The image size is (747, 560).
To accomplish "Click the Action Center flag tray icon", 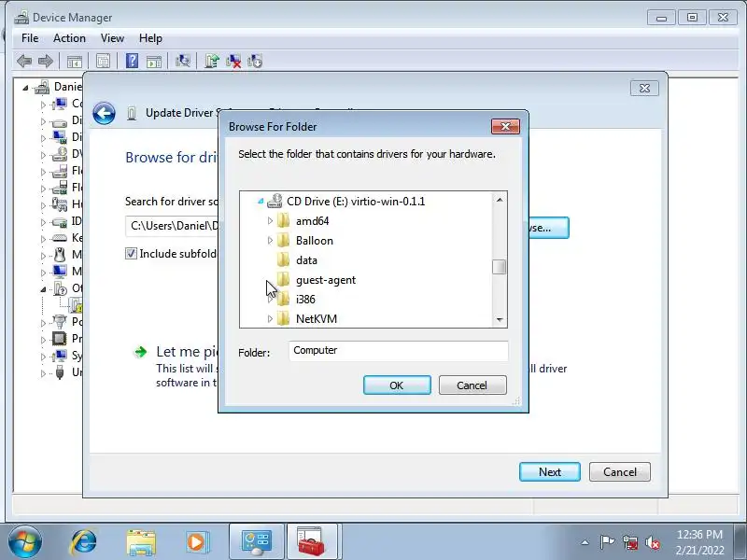I will 607,542.
